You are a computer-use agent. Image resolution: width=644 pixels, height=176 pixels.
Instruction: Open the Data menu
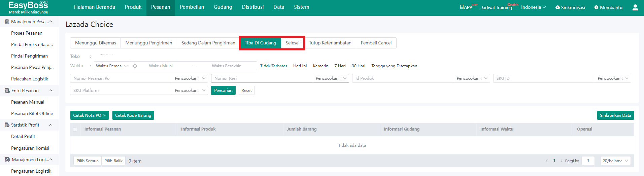tap(279, 7)
